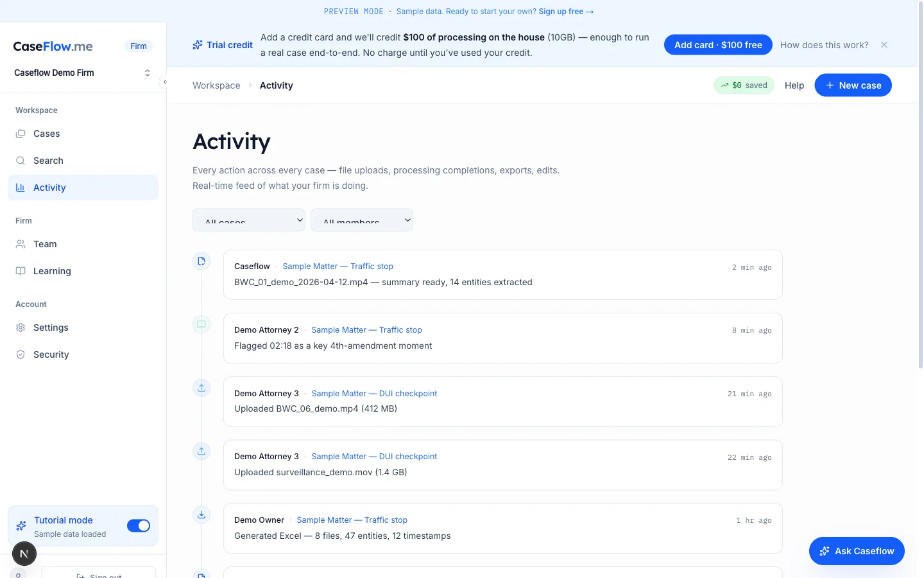Open the All members filter dropdown
The width and height of the screenshot is (924, 578).
click(362, 220)
